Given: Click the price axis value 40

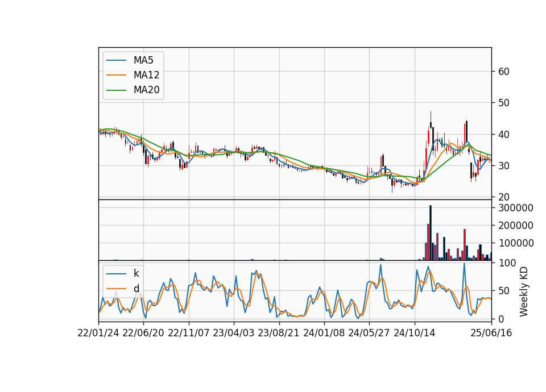Looking at the screenshot, I should coord(504,134).
